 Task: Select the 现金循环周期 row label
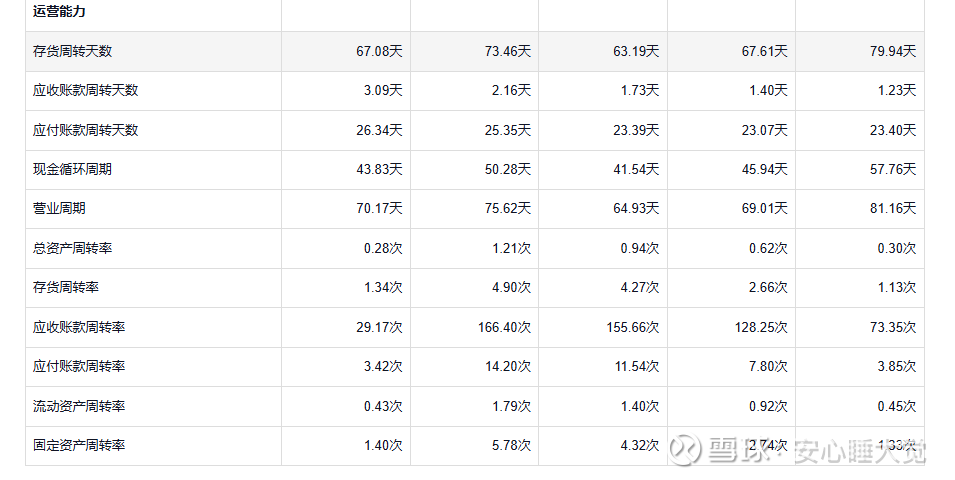pos(72,169)
